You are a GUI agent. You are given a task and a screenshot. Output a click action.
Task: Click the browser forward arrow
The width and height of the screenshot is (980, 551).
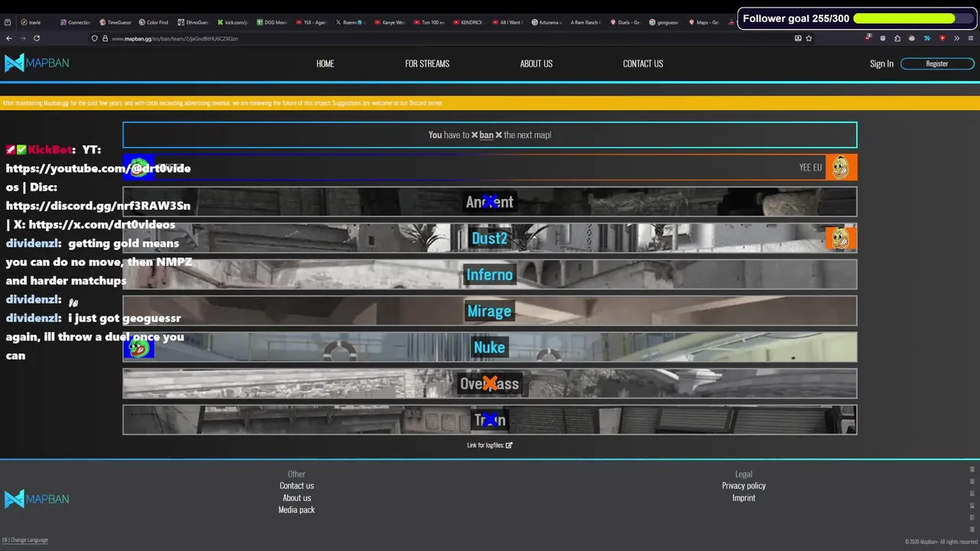point(22,38)
